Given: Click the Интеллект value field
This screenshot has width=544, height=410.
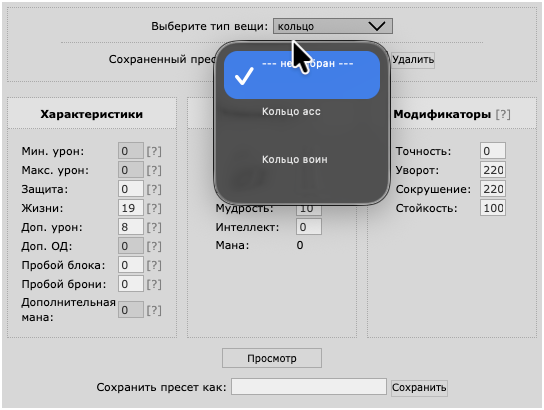Looking at the screenshot, I should point(308,227).
